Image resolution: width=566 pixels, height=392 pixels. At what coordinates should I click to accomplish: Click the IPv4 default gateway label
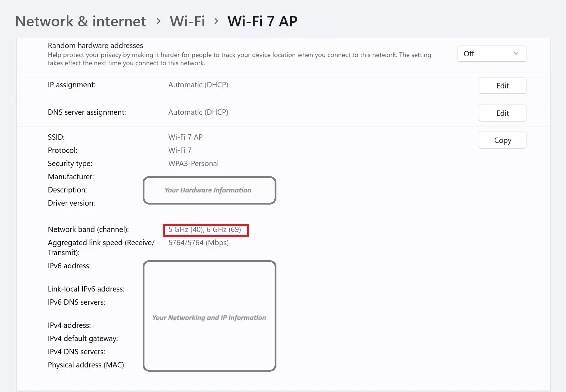coord(83,339)
